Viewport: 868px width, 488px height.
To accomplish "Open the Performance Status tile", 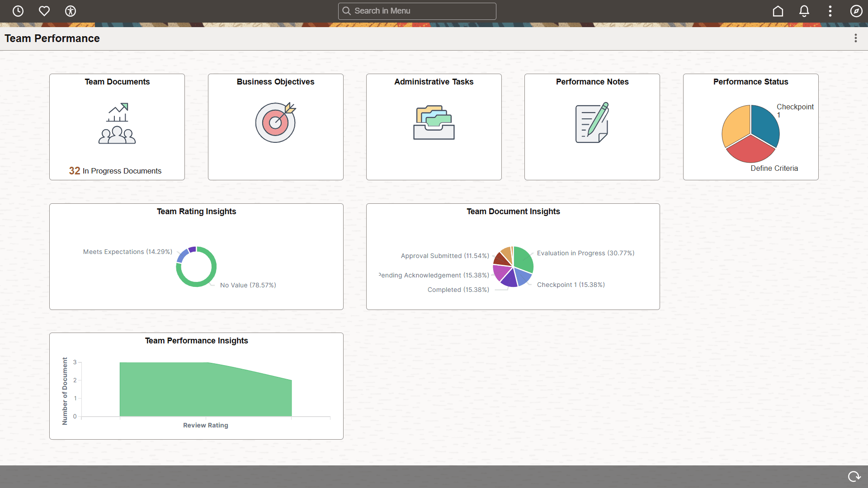I will [x=750, y=127].
